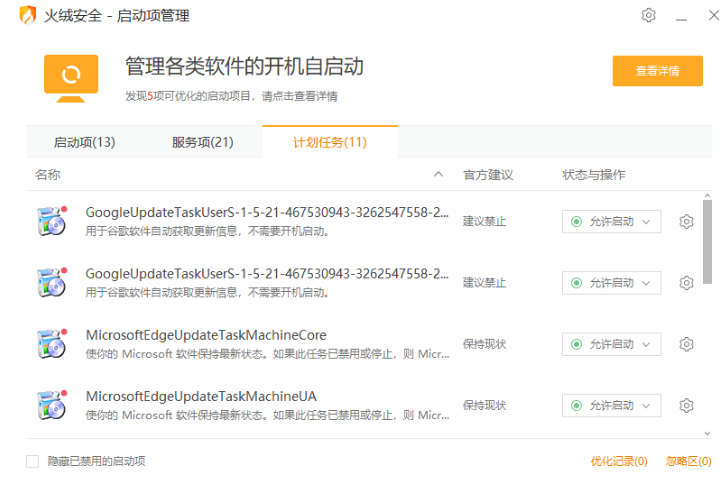Click the 发现5项可优化的启动项目 notice text
Image resolution: width=728 pixels, height=477 pixels.
click(231, 96)
